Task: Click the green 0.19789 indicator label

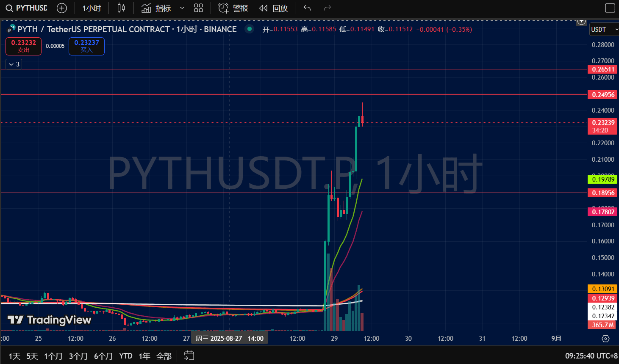Action: click(x=602, y=179)
